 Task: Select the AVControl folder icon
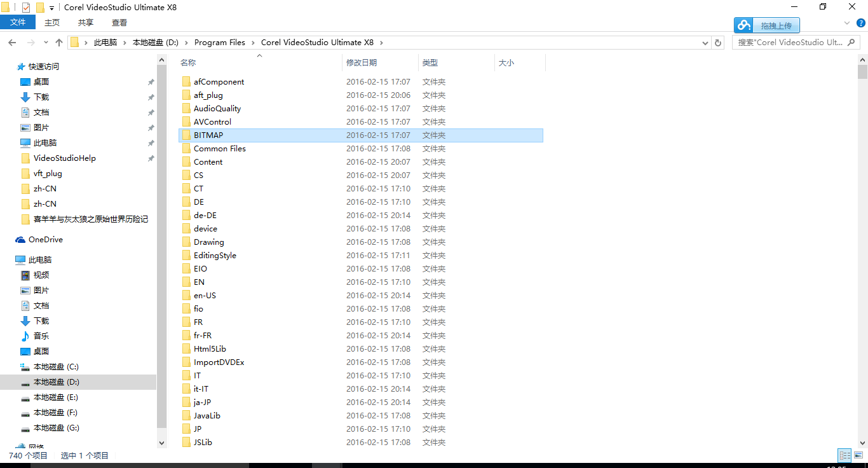(186, 121)
